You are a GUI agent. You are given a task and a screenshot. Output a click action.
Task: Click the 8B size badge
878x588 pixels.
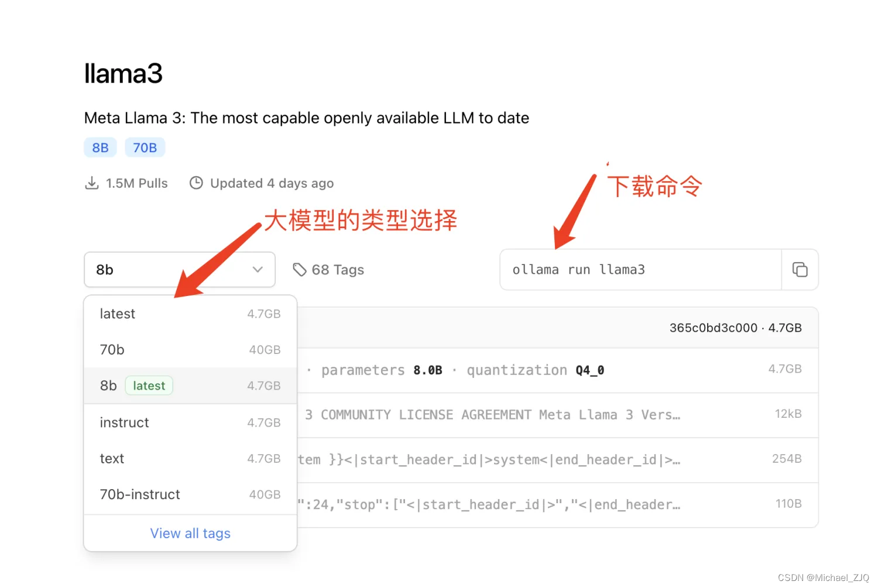coord(100,147)
